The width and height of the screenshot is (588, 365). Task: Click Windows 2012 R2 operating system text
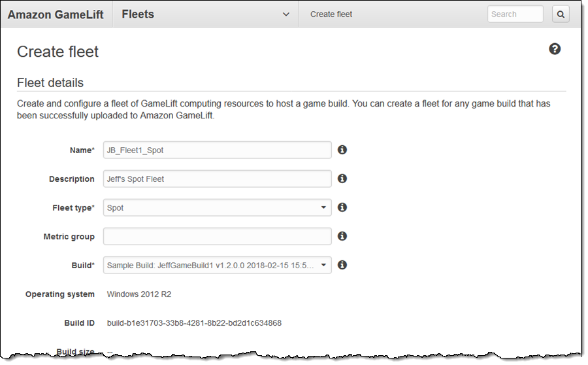click(x=139, y=294)
